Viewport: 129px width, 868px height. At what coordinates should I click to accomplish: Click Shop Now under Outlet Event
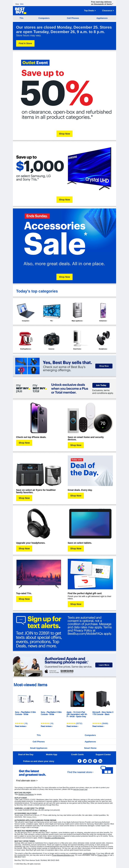pyautogui.click(x=64, y=134)
